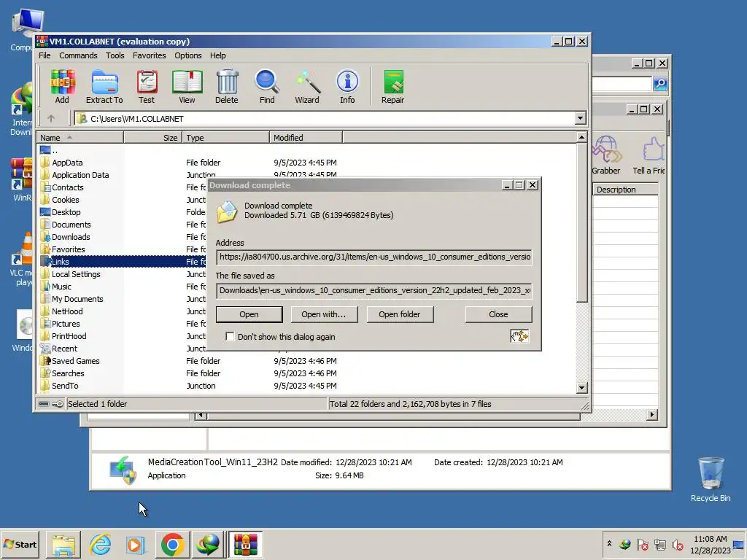The height and width of the screenshot is (560, 747).
Task: Select the Desktop folder row
Action: (x=66, y=212)
